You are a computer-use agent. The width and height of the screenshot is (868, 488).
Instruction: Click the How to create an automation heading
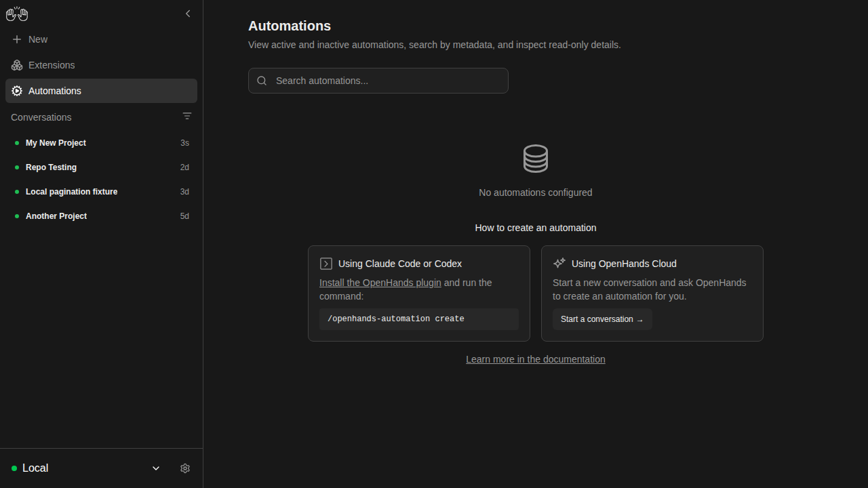point(536,228)
